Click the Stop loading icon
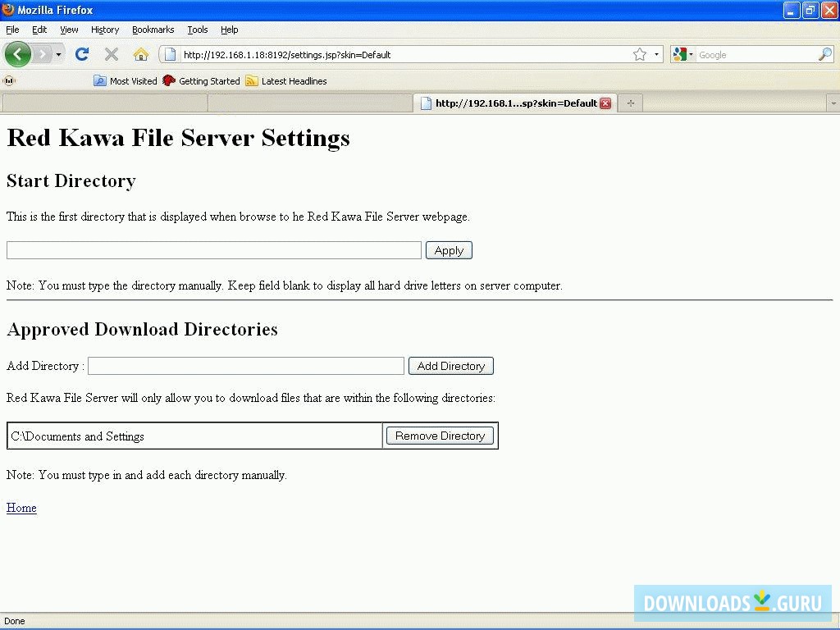The width and height of the screenshot is (840, 630). click(x=111, y=54)
